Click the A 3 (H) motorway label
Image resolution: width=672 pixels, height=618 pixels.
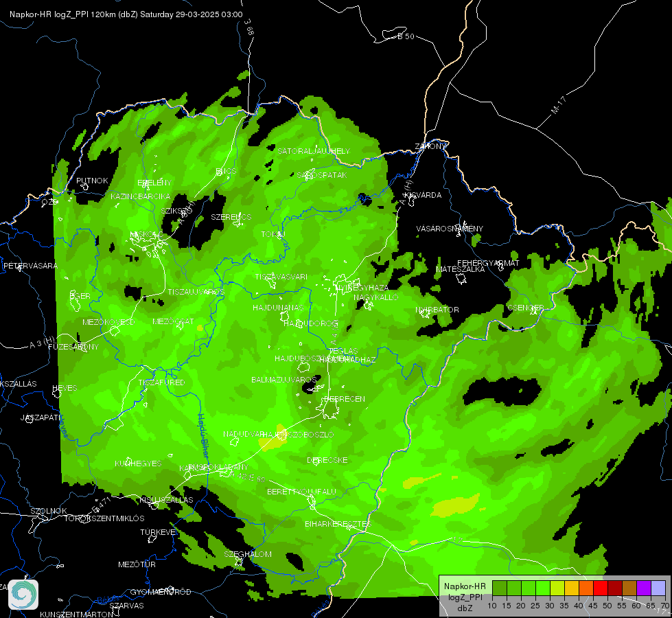pos(43,342)
